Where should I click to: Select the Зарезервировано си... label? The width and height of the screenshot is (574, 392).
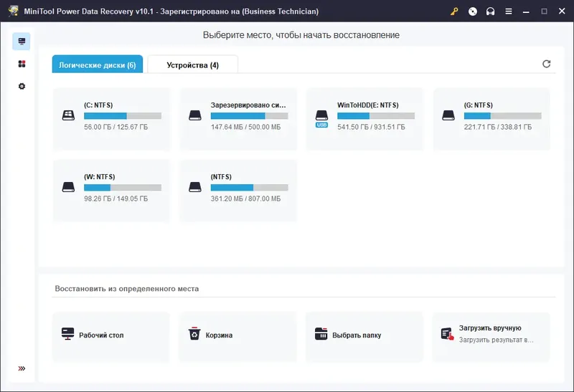pos(248,105)
